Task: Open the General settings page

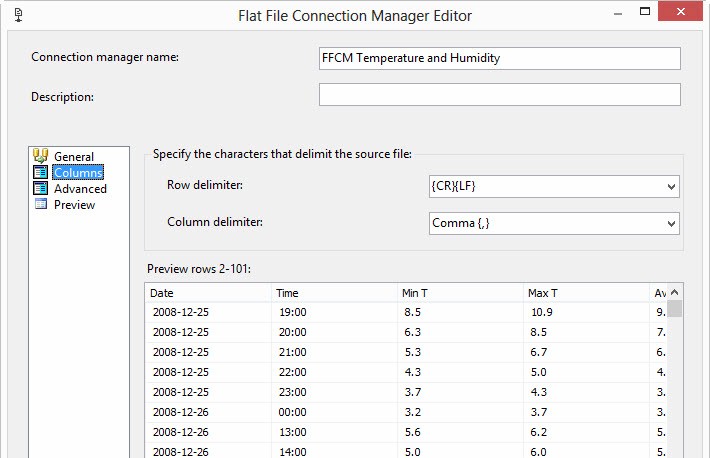Action: (x=74, y=157)
